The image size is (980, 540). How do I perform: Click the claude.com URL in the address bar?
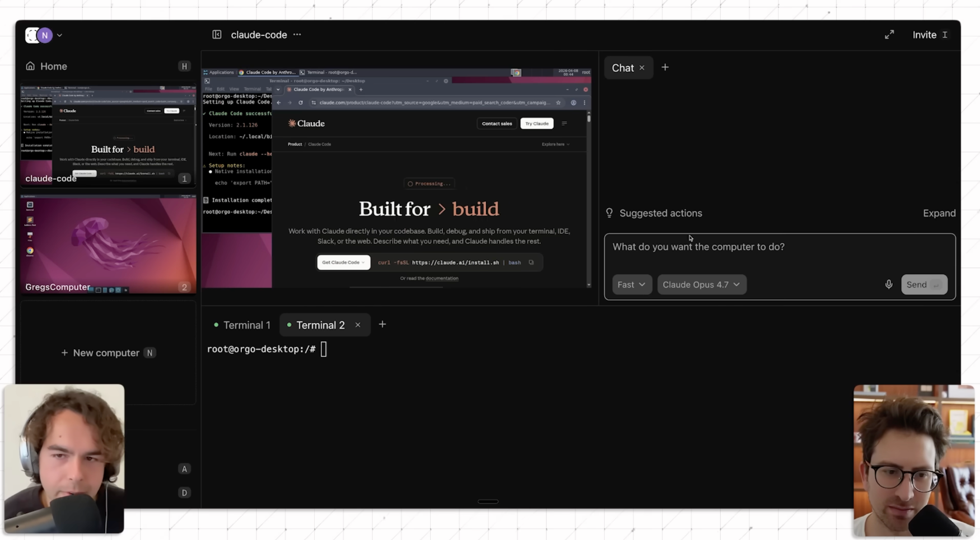pos(435,103)
